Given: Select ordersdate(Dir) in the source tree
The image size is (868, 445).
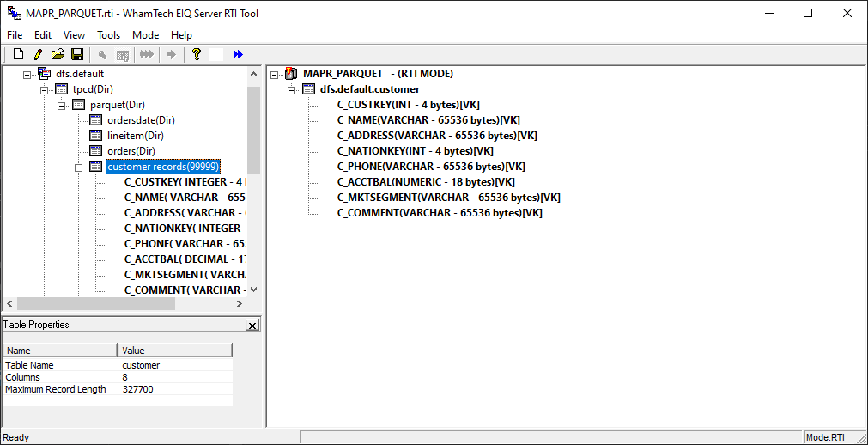Looking at the screenshot, I should (x=141, y=120).
